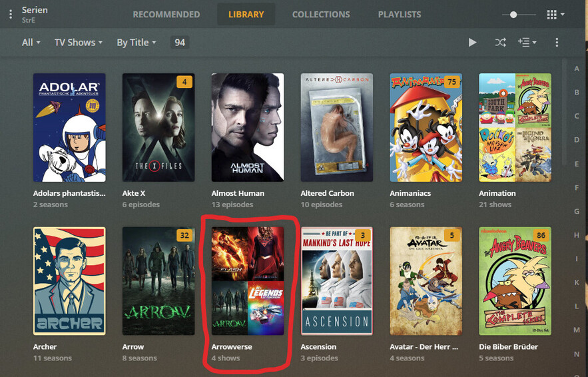Screen dimensions: 588x377
Task: Switch to the Recommended tab
Action: coord(166,15)
